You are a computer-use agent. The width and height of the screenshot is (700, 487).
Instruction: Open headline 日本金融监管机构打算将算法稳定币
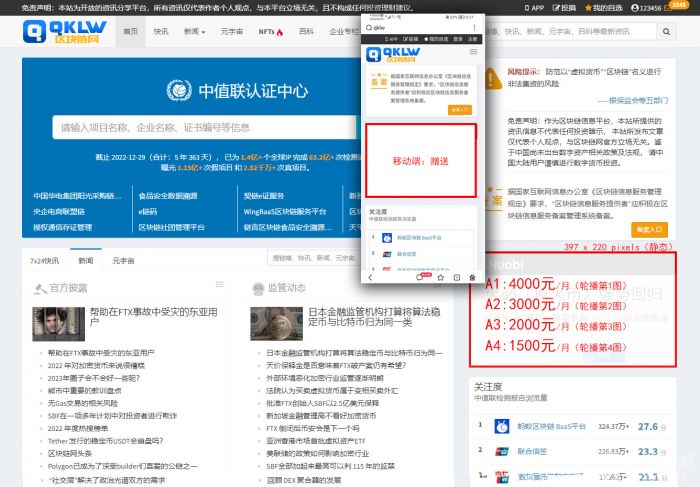tap(374, 316)
